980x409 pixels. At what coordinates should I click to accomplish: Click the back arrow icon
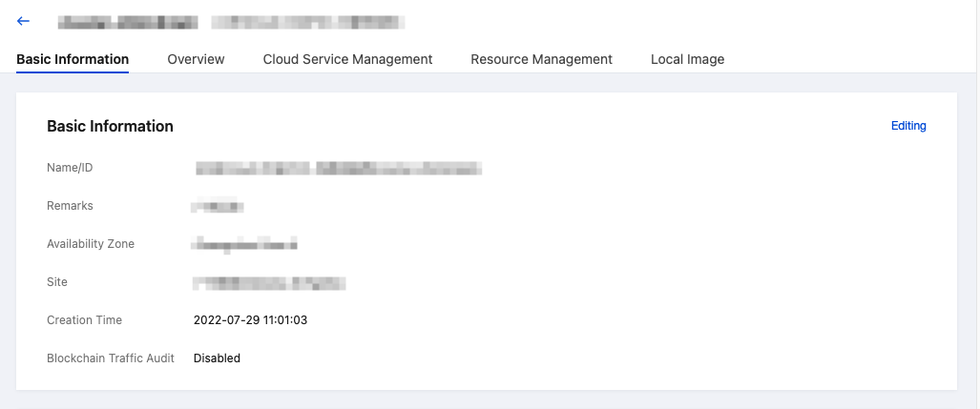tap(24, 21)
